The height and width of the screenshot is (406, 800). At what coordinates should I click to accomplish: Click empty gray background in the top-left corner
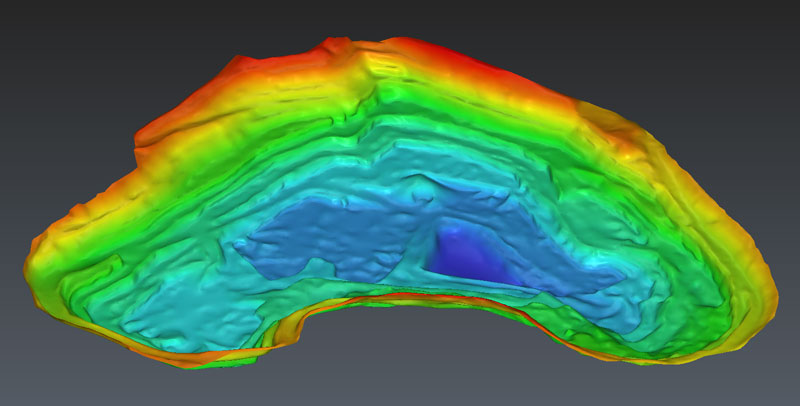50,40
